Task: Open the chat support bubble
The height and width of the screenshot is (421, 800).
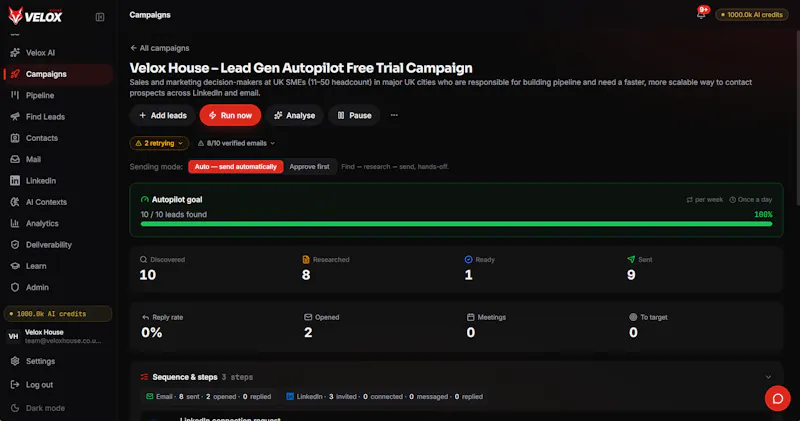Action: (x=778, y=398)
